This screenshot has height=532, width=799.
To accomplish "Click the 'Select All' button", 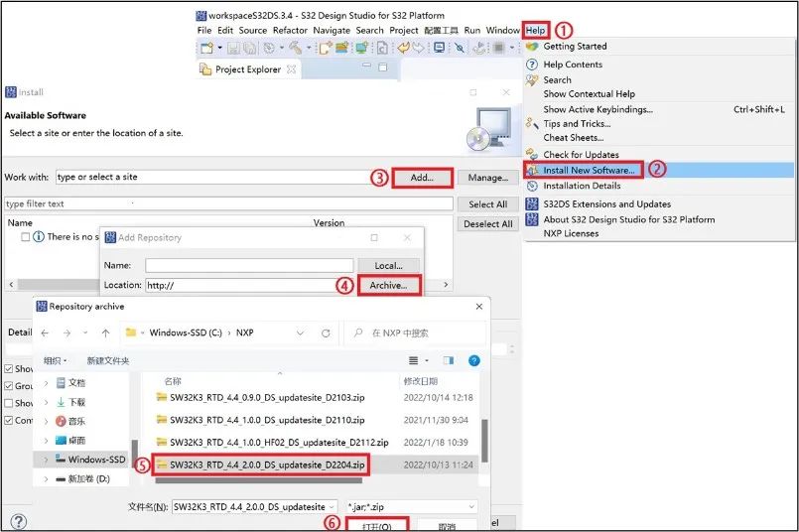I will coord(488,204).
